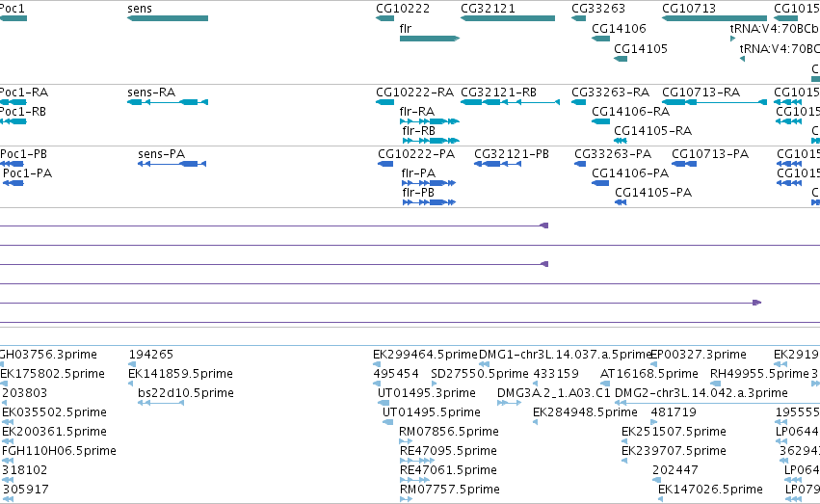Click the CG33263-PA protein label

pos(613,154)
